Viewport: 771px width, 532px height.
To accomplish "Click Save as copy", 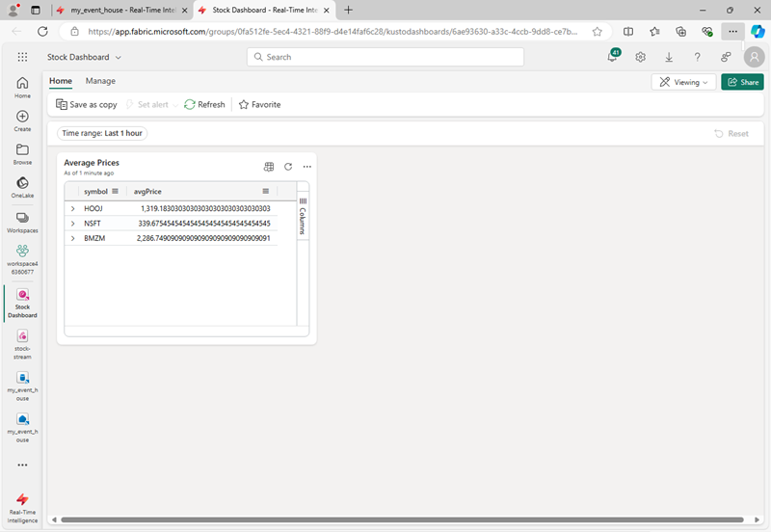I will (x=87, y=105).
